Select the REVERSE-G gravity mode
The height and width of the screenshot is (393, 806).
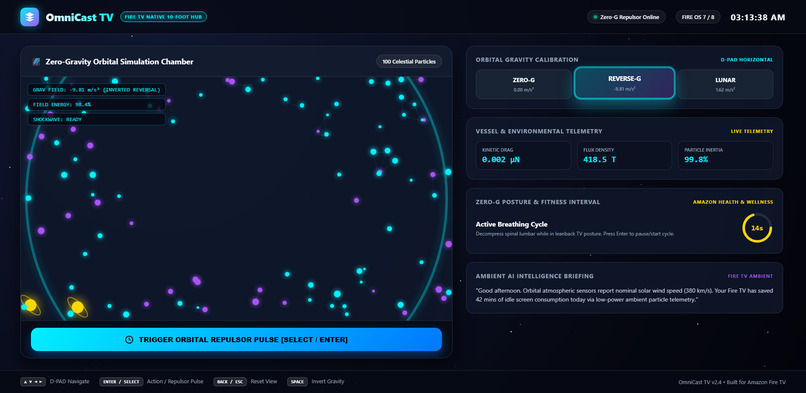pyautogui.click(x=624, y=83)
